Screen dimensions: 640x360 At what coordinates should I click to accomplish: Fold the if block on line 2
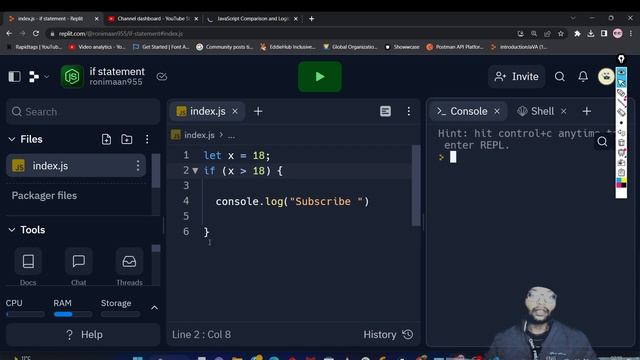(x=195, y=171)
